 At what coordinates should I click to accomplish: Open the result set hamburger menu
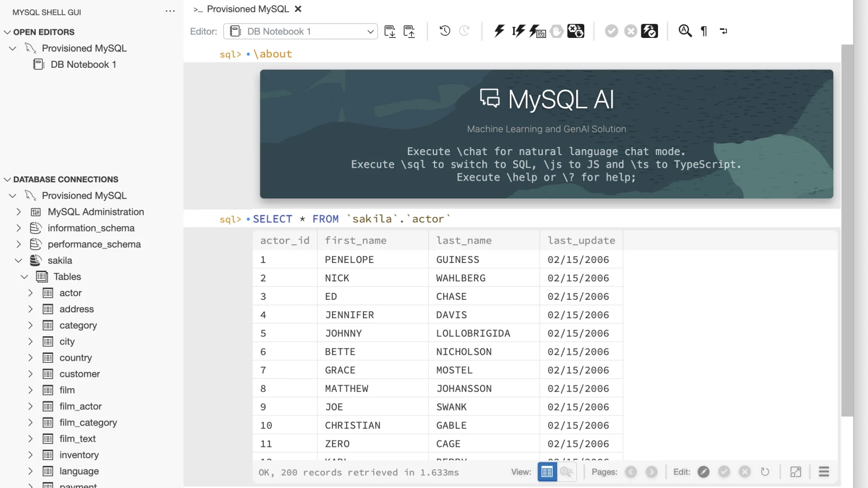tap(824, 472)
